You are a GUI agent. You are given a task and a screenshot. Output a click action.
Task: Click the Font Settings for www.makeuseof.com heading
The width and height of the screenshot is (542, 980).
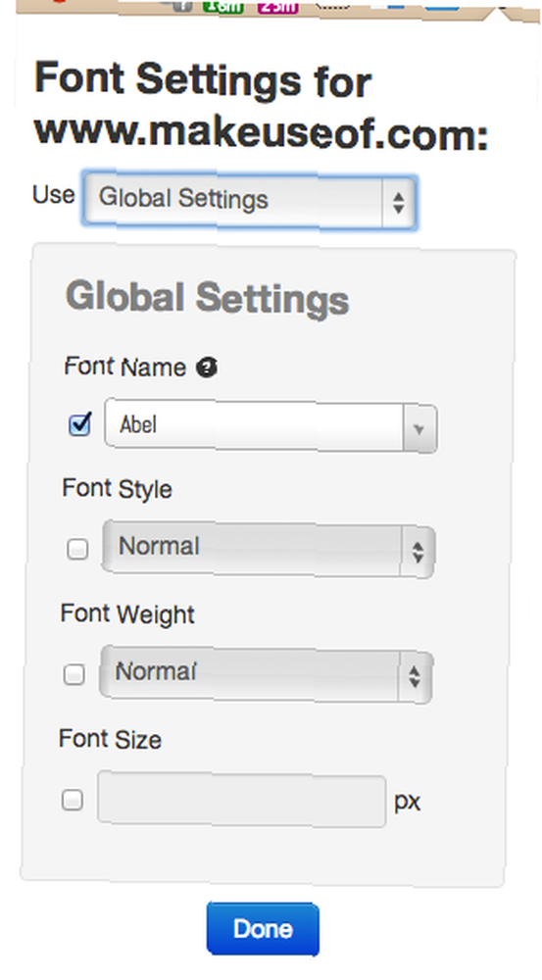pyautogui.click(x=261, y=105)
